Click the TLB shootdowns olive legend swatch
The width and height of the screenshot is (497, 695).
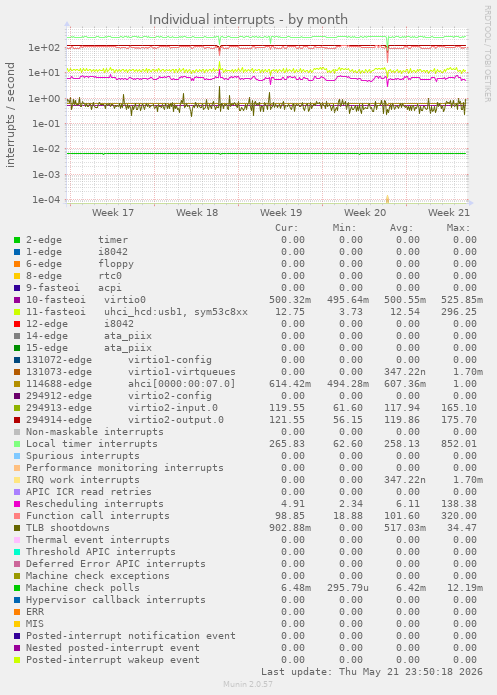tap(17, 528)
